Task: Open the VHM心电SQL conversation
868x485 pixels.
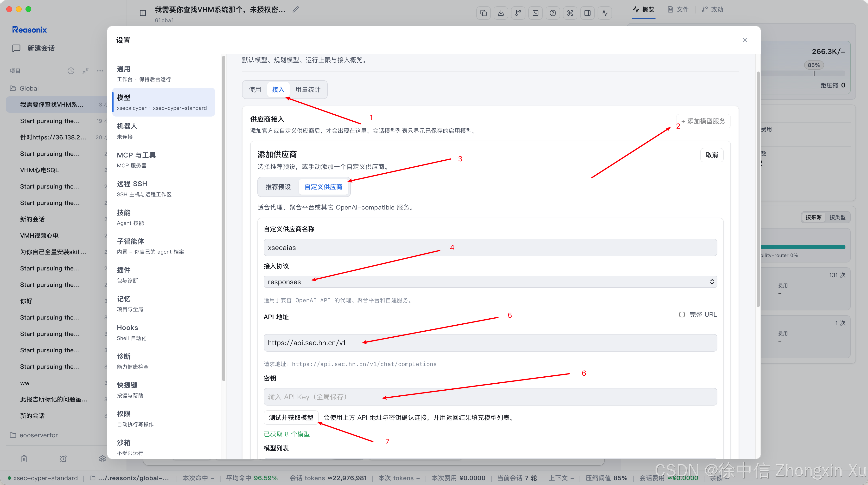Action: [39, 170]
